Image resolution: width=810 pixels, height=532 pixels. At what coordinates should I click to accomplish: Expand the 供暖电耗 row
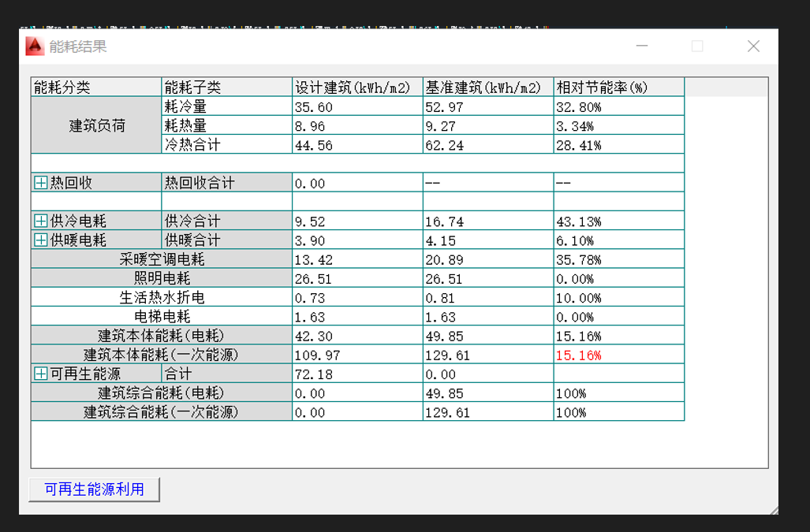click(41, 240)
